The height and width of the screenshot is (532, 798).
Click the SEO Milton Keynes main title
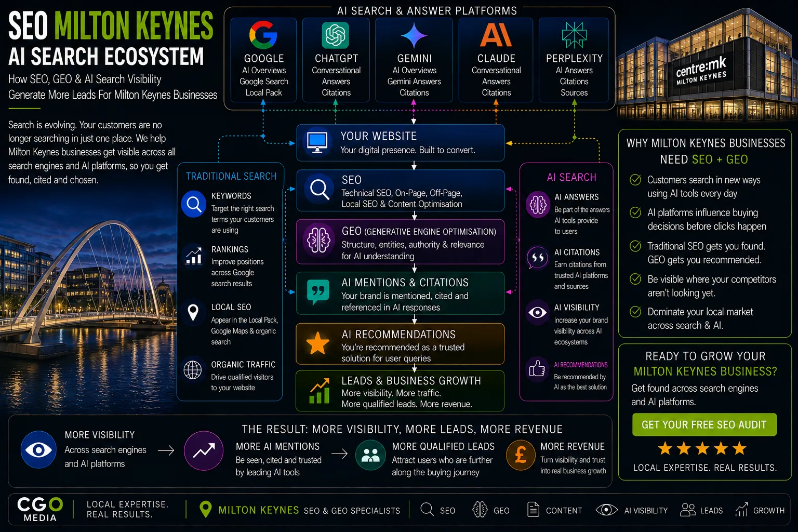111,25
